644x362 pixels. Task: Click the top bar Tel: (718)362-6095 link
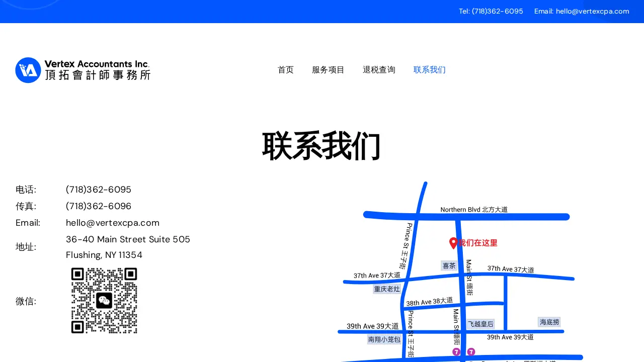[x=491, y=11]
